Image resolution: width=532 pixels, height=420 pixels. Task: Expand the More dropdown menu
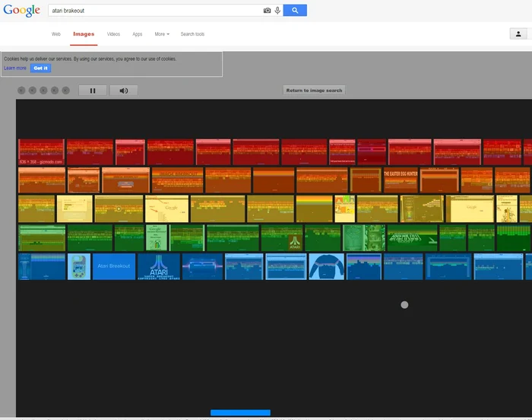162,34
